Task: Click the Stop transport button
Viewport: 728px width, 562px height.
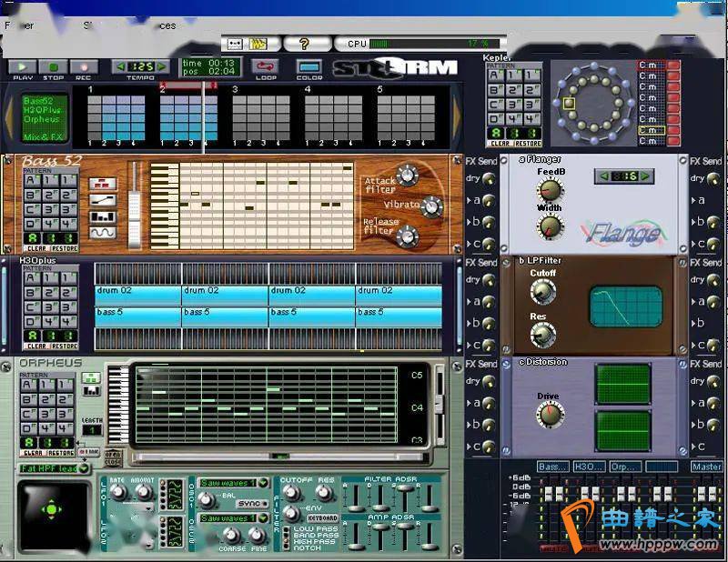Action: pos(54,67)
